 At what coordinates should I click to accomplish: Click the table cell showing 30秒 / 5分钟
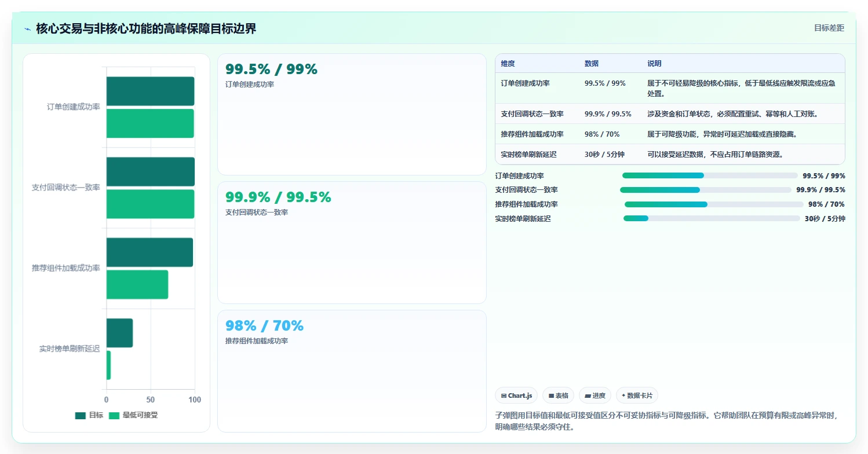point(604,155)
